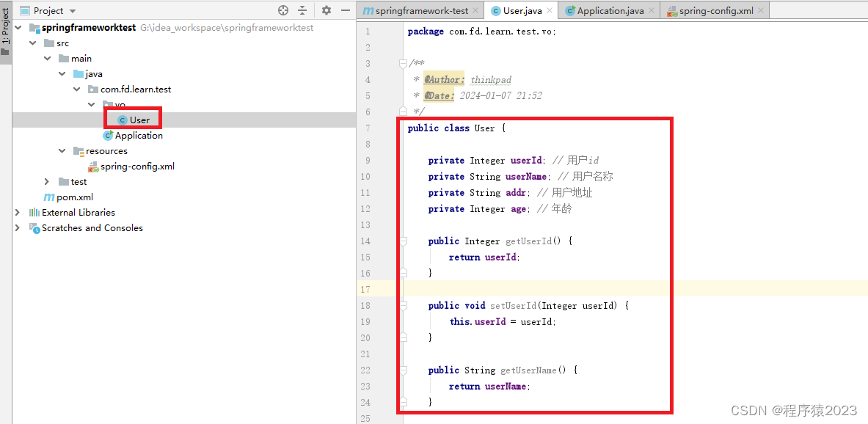Hide the Project tool window
868x424 pixels.
(x=345, y=10)
